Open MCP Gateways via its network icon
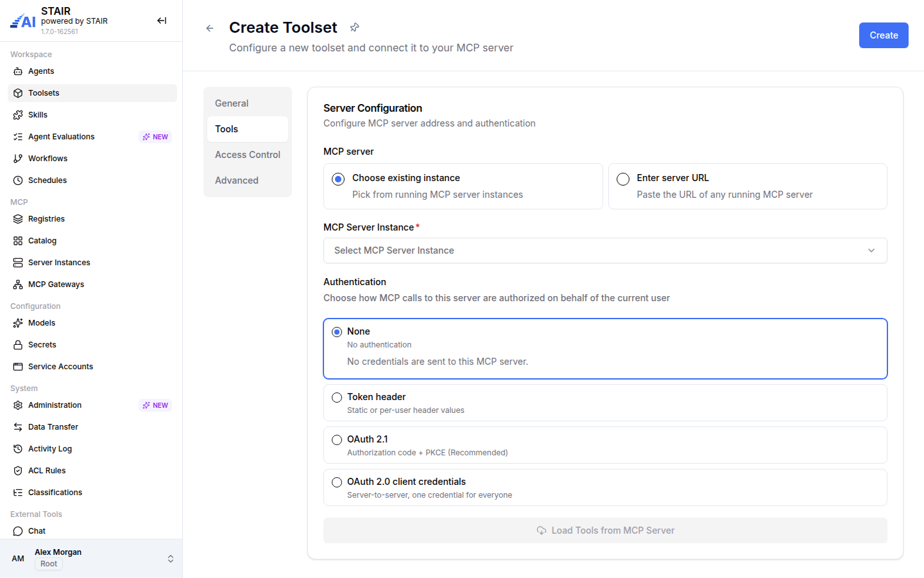924x578 pixels. (18, 285)
